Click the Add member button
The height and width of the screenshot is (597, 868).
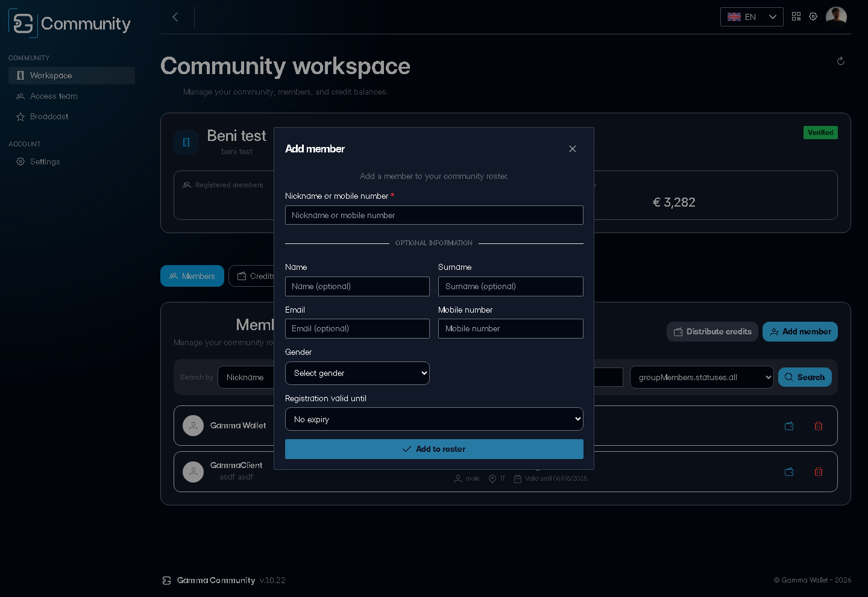(x=800, y=332)
